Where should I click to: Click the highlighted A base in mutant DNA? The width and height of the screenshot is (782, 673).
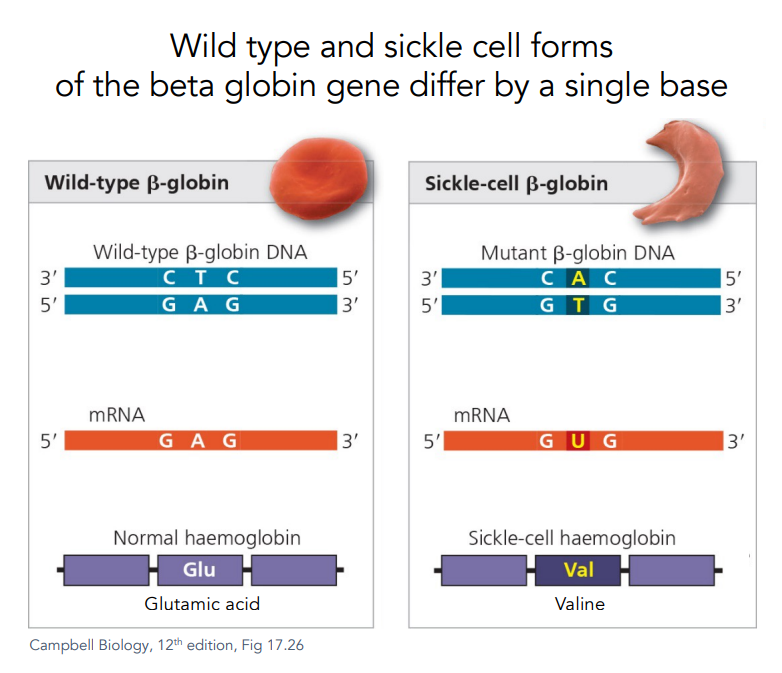tap(579, 278)
